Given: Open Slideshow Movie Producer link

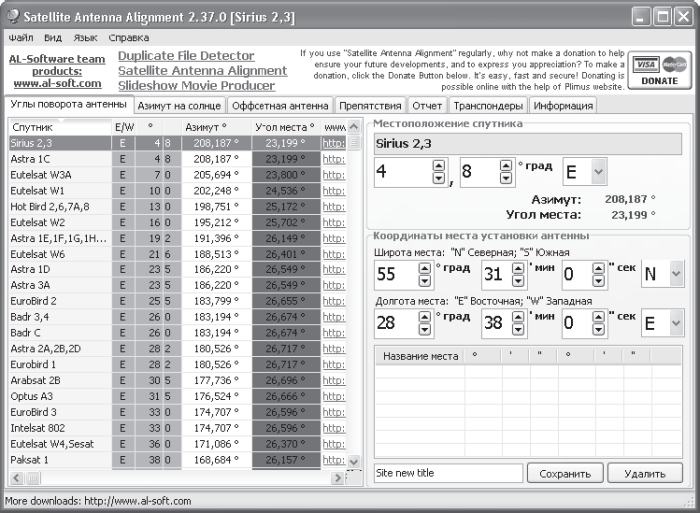Looking at the screenshot, I should [196, 85].
